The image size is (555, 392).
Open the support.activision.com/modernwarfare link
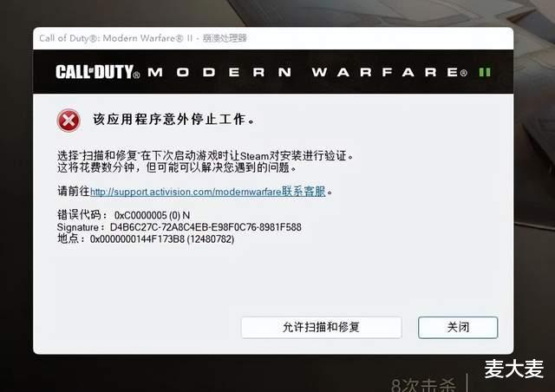(x=186, y=192)
